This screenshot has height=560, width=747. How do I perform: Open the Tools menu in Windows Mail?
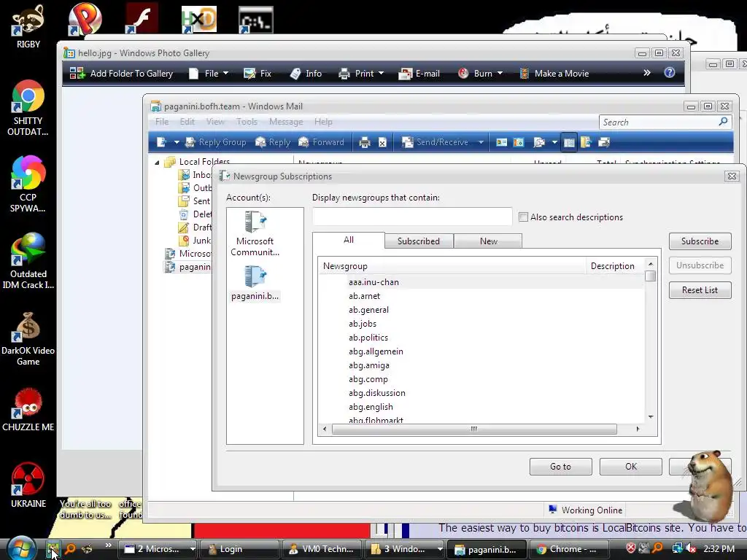[247, 122]
